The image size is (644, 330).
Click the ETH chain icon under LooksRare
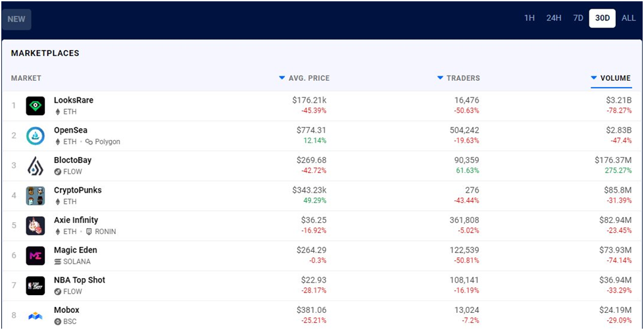click(57, 112)
